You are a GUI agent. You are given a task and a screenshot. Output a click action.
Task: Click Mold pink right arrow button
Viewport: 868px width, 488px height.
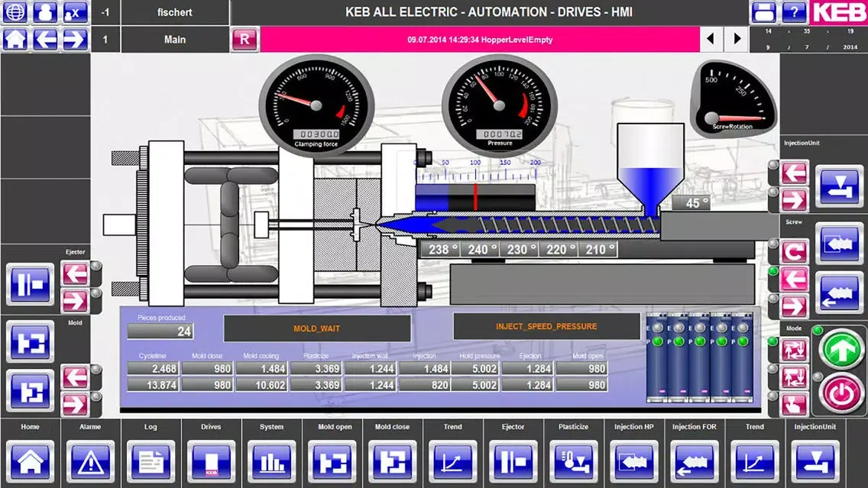tap(75, 405)
